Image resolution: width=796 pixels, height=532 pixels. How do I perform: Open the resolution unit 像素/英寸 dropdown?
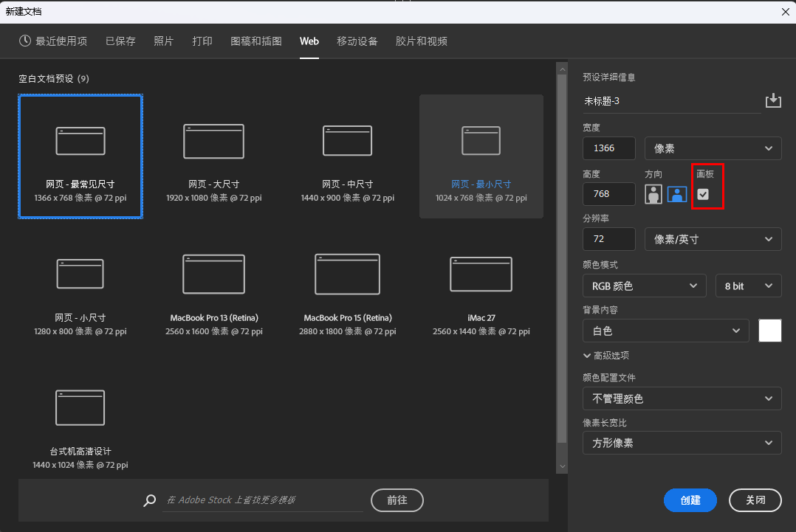[713, 239]
